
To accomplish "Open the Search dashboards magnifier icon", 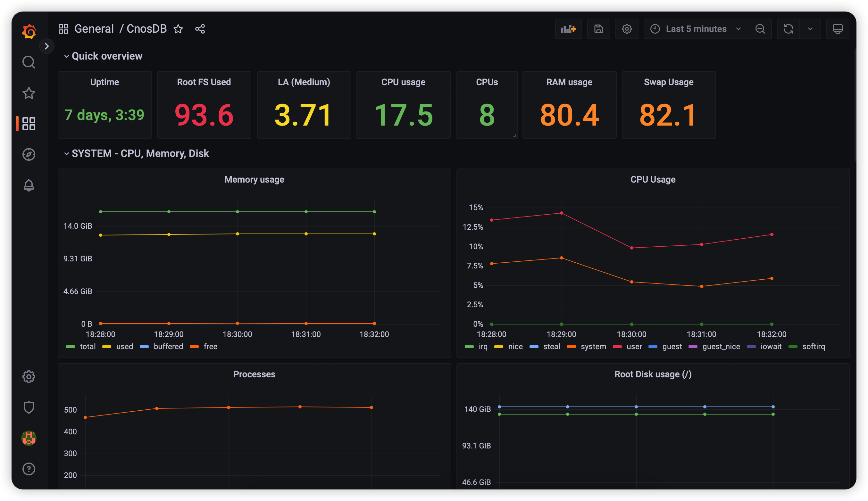I will (x=29, y=62).
